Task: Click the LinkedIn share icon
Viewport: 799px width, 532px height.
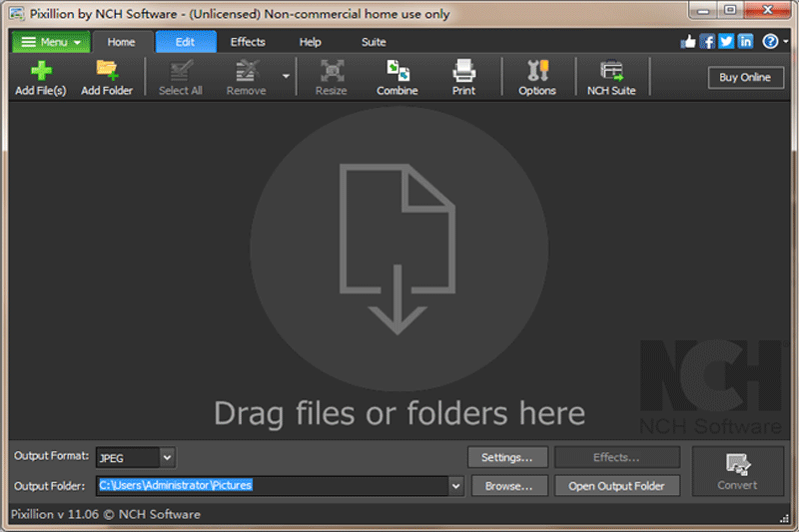Action: (x=745, y=41)
